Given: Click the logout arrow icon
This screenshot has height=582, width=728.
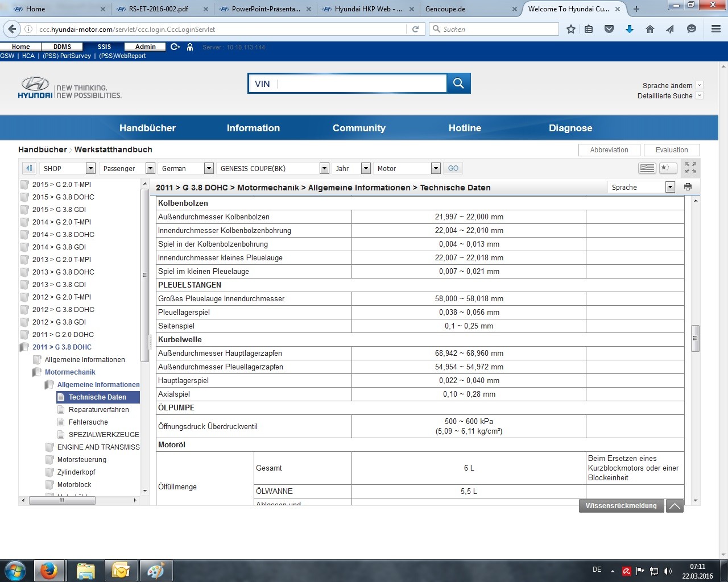Looking at the screenshot, I should pyautogui.click(x=175, y=47).
